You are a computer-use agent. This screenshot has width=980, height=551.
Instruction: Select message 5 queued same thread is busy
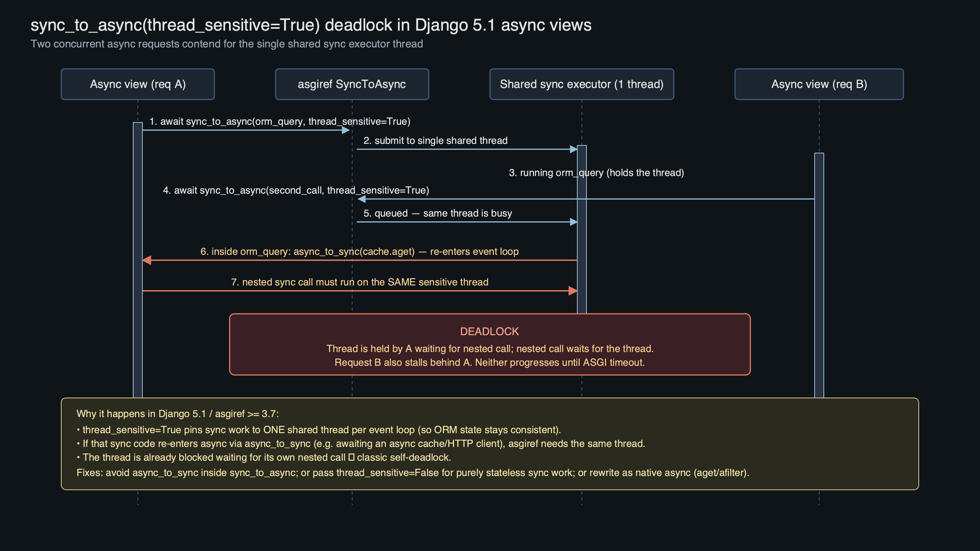438,213
